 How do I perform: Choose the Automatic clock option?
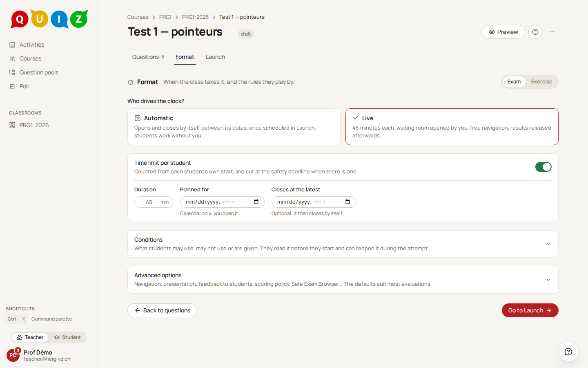234,127
